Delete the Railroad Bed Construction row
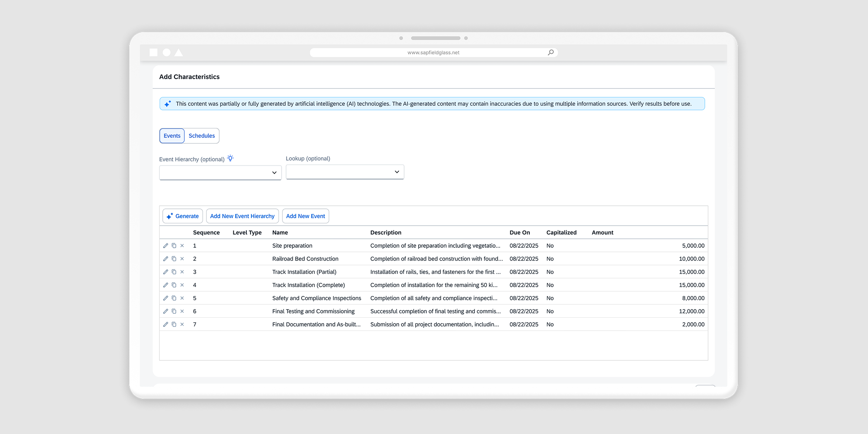Screen dimensions: 868x434 182,259
